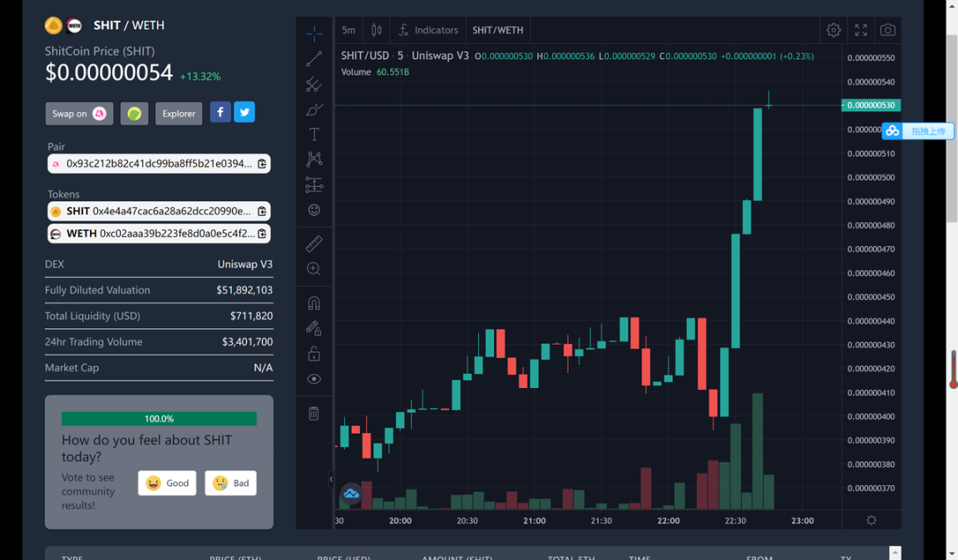Click the $0.00000054 price heading
The height and width of the screenshot is (560, 958).
click(x=109, y=72)
